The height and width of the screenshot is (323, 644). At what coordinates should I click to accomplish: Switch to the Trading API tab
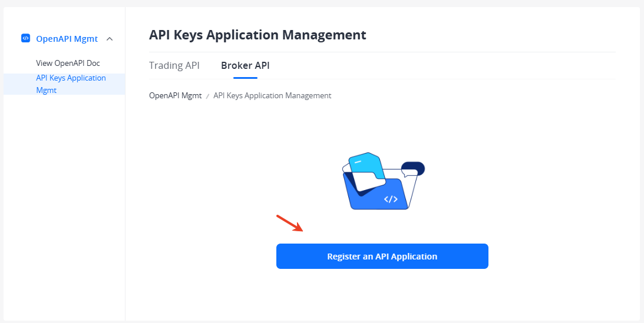coord(174,65)
